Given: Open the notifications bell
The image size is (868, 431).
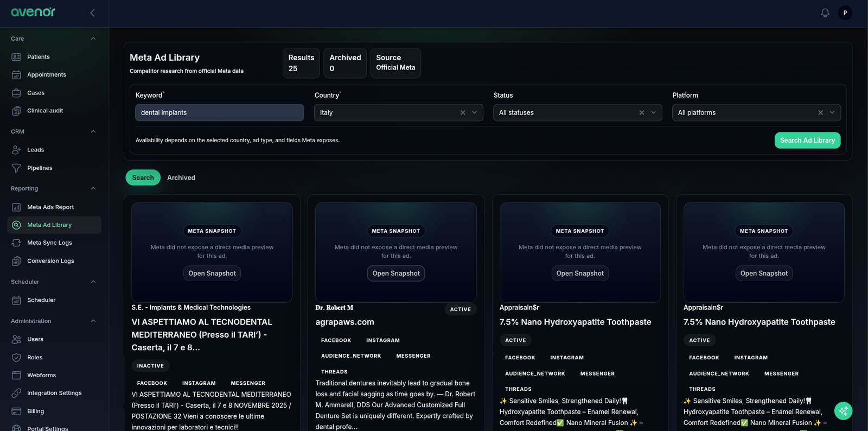Looking at the screenshot, I should click(x=825, y=12).
